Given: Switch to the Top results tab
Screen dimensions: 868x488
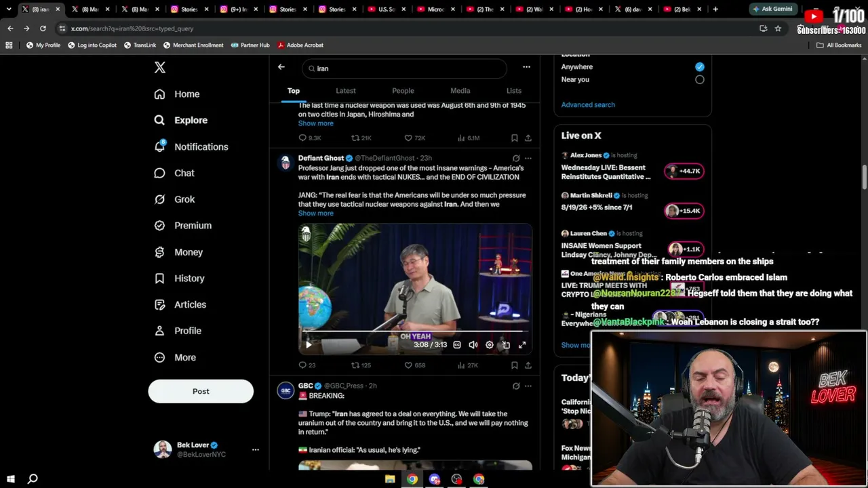Looking at the screenshot, I should [294, 91].
